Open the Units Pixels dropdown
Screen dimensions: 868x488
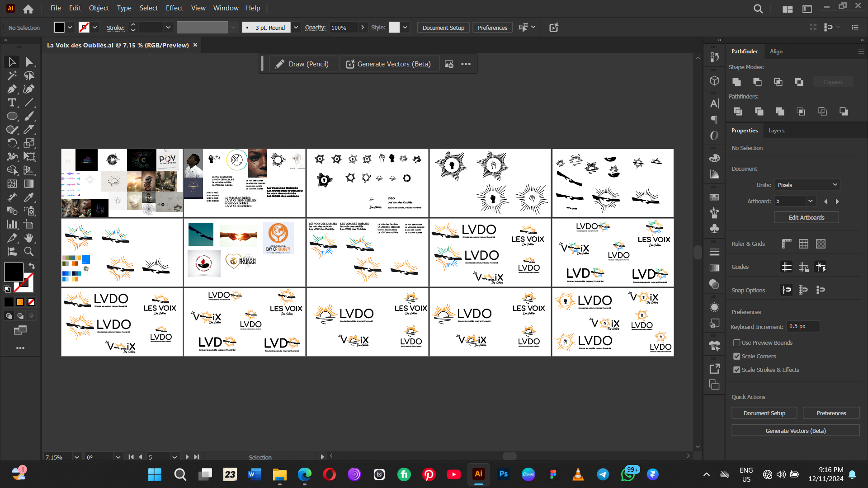pyautogui.click(x=807, y=185)
